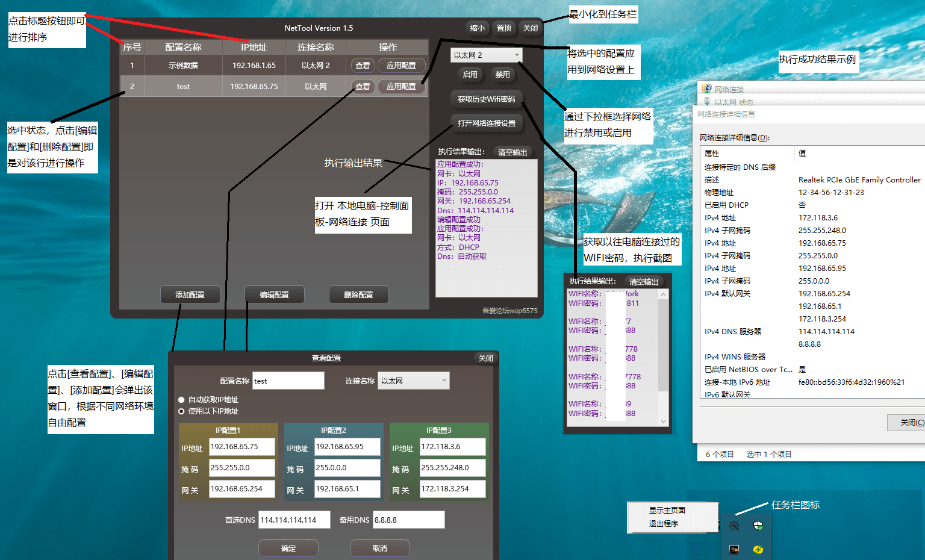
Task: Click the 首选DNS input field
Action: [294, 520]
